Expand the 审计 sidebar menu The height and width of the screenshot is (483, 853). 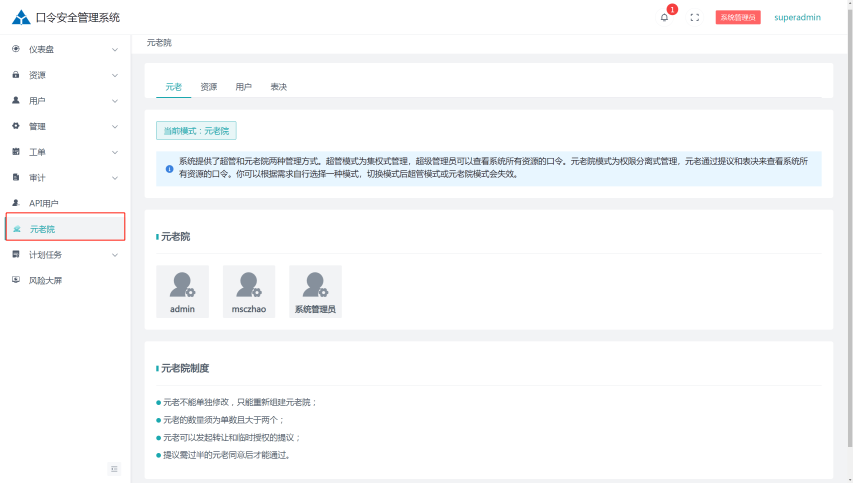[64, 178]
